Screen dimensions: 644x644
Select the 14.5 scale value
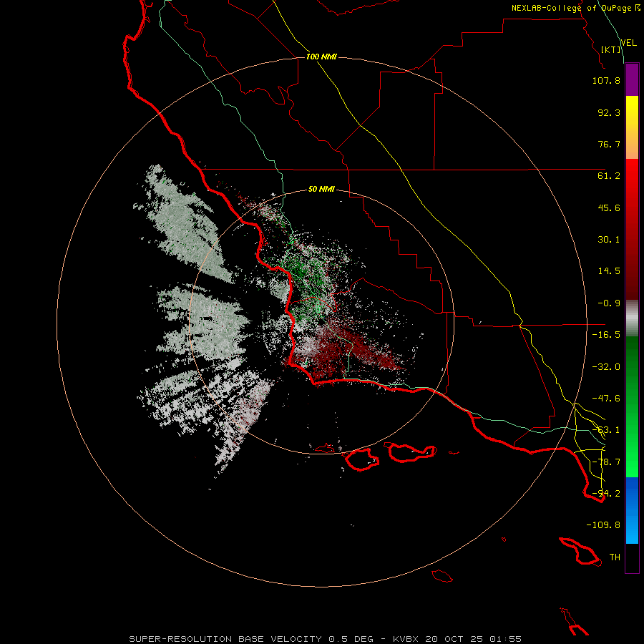pos(609,271)
